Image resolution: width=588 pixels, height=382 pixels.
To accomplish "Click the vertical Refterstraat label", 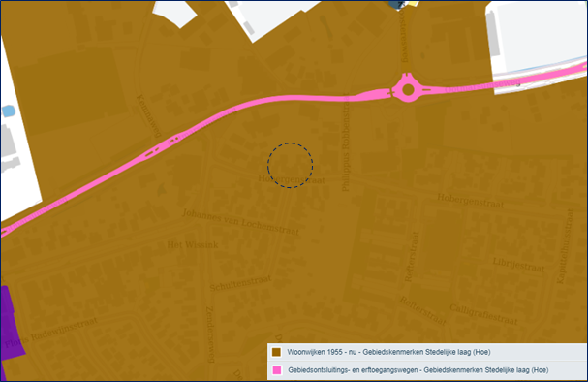I will coord(412,256).
